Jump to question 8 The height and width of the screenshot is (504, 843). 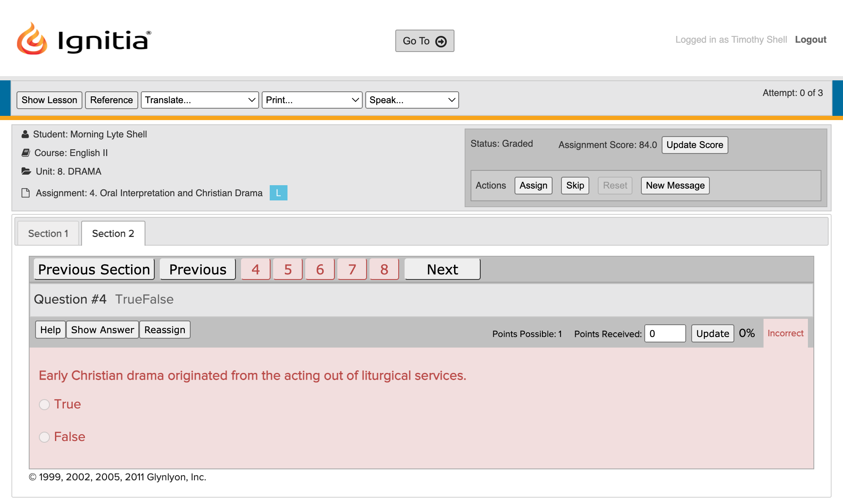(x=384, y=269)
